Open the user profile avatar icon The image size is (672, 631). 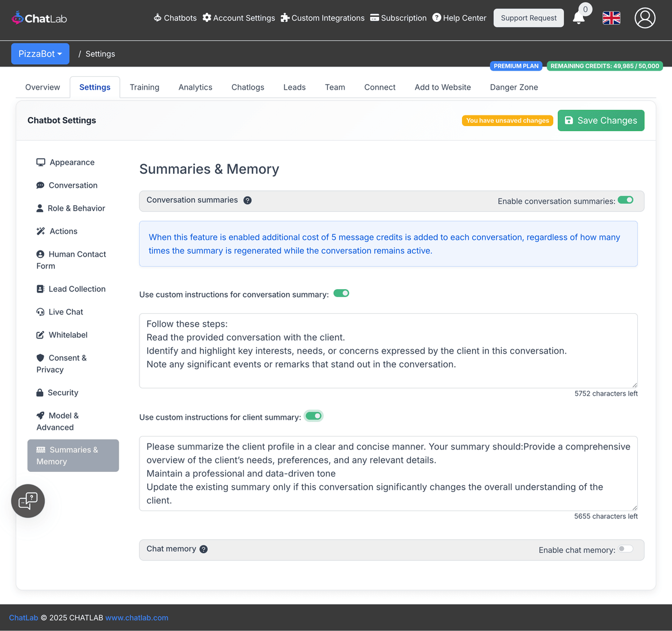point(645,18)
